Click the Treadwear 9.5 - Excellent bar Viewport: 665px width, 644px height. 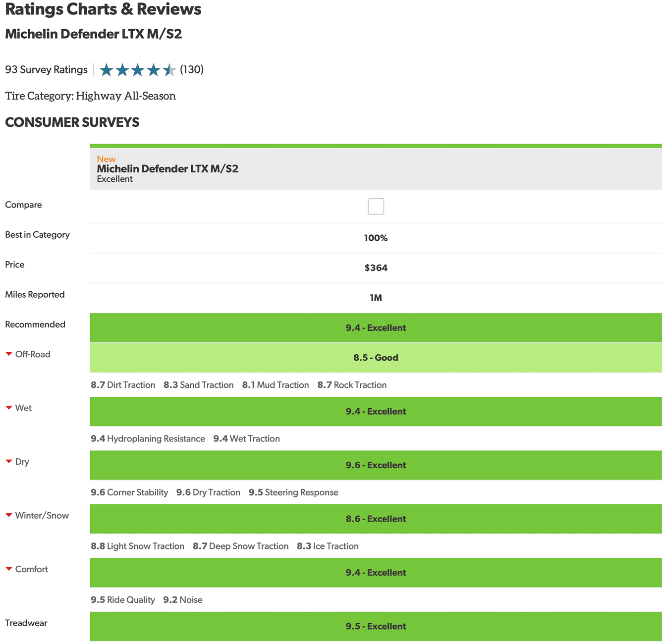coord(376,626)
